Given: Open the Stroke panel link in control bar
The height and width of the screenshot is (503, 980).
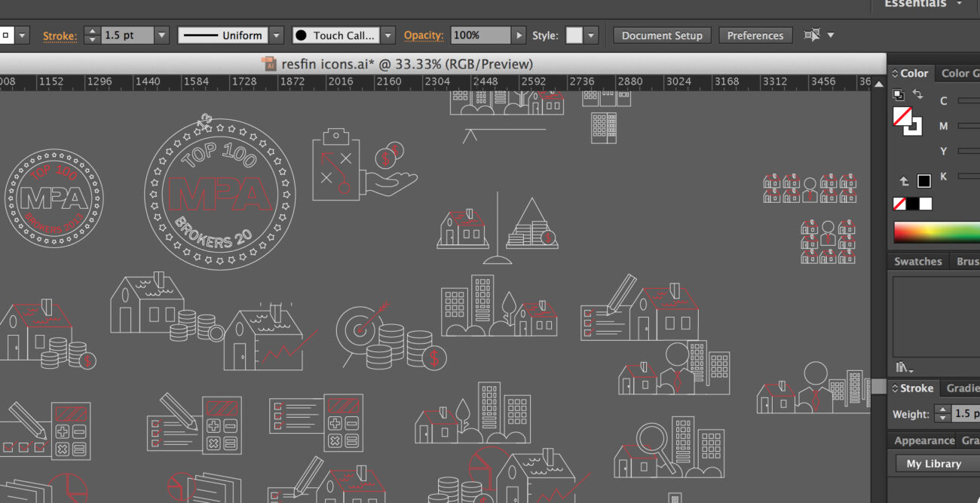Looking at the screenshot, I should pos(60,35).
